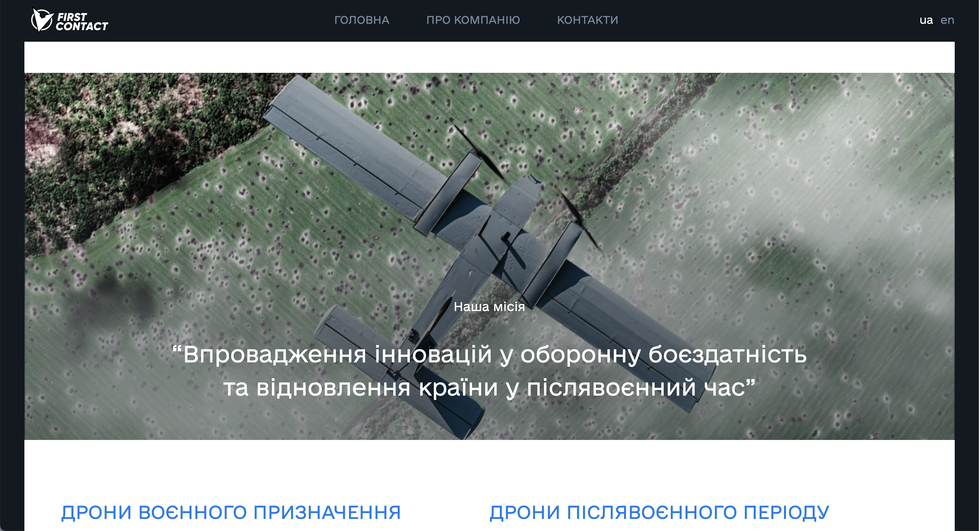Switch language to en

tap(947, 20)
